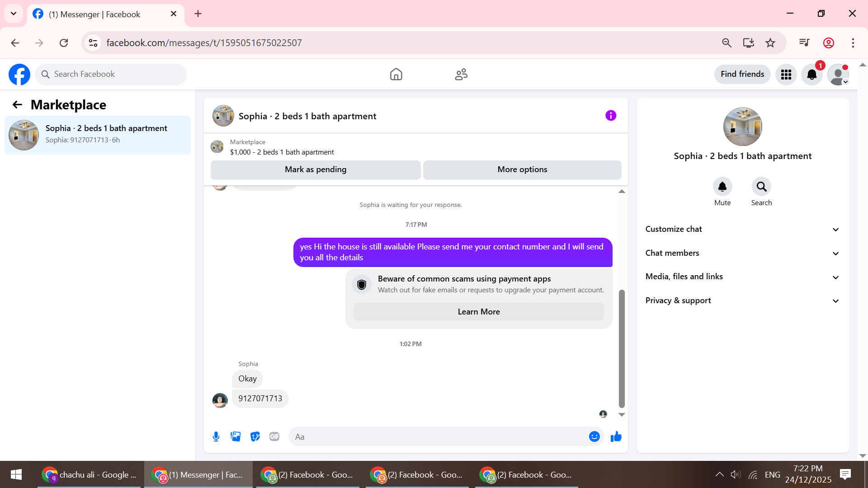Send a thumbs-up like
The width and height of the screenshot is (868, 488).
616,436
